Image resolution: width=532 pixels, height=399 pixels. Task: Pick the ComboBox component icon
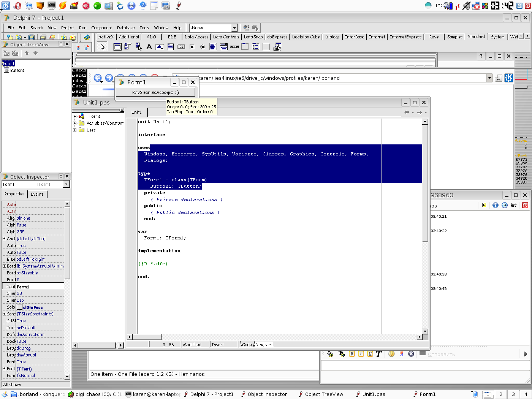click(x=224, y=47)
